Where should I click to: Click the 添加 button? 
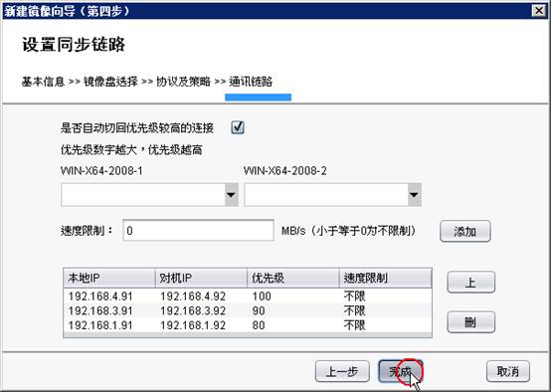[x=464, y=232]
